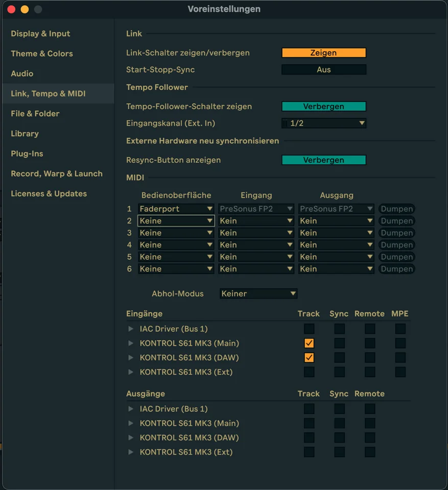
Task: Open Eingangskanal (Ext. In) dropdown
Action: click(324, 123)
